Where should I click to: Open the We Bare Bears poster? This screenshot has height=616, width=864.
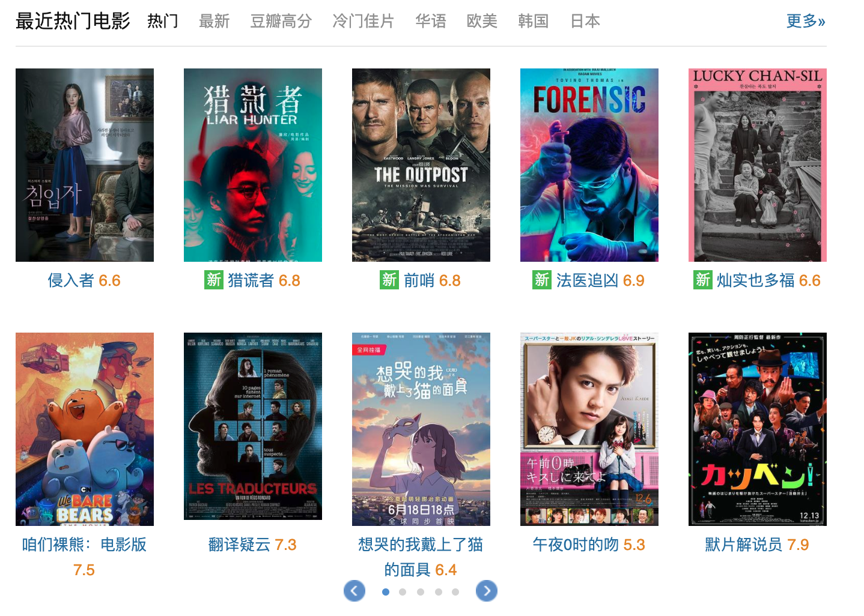85,429
